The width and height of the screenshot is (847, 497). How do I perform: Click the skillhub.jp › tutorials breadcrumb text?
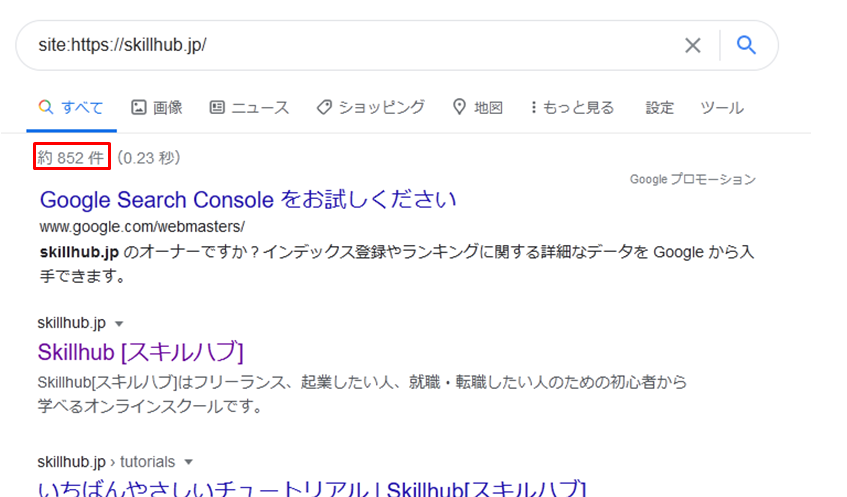[106, 462]
